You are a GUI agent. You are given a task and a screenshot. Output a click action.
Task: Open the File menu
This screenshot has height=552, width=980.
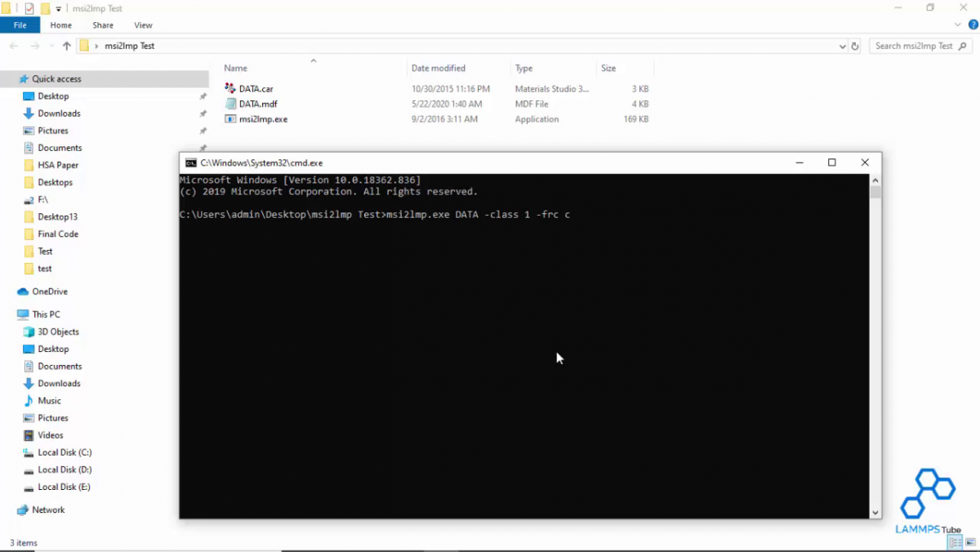[20, 25]
